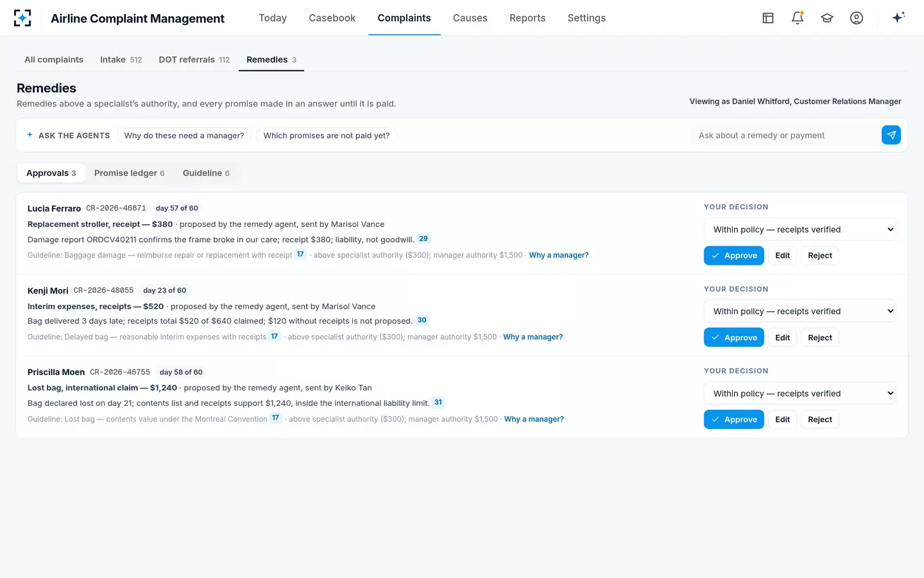Open the Settings tab
This screenshot has width=924, height=578.
pyautogui.click(x=586, y=18)
